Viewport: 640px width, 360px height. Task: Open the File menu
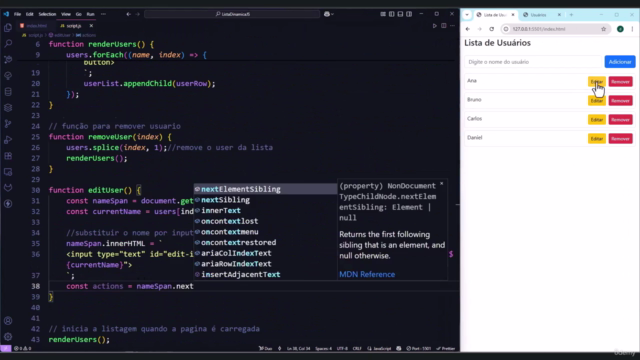click(x=17, y=14)
